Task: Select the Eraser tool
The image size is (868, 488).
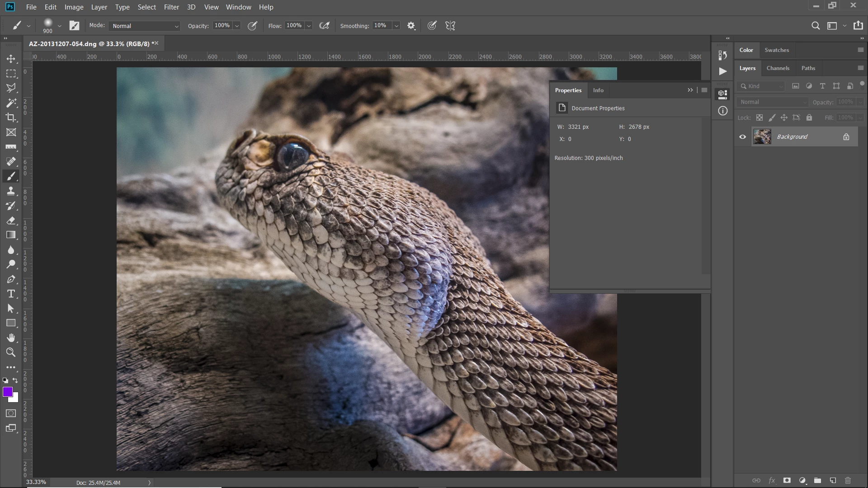Action: point(11,221)
